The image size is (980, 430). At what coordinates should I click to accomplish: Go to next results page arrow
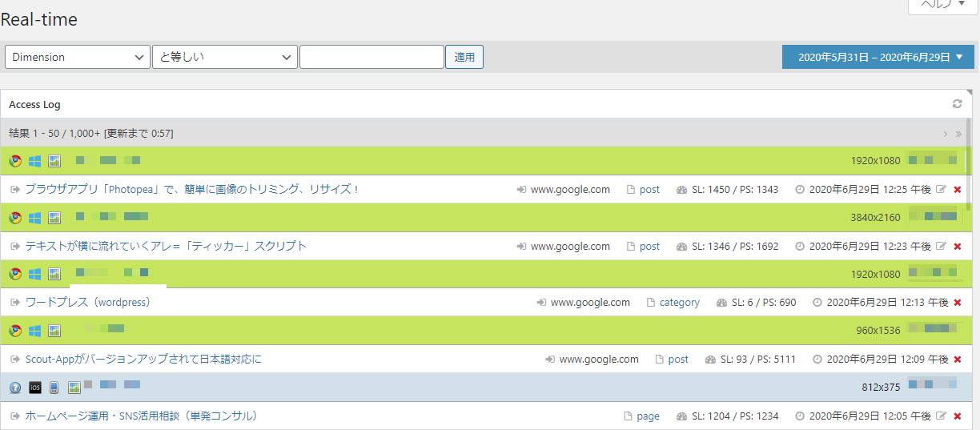[x=946, y=134]
